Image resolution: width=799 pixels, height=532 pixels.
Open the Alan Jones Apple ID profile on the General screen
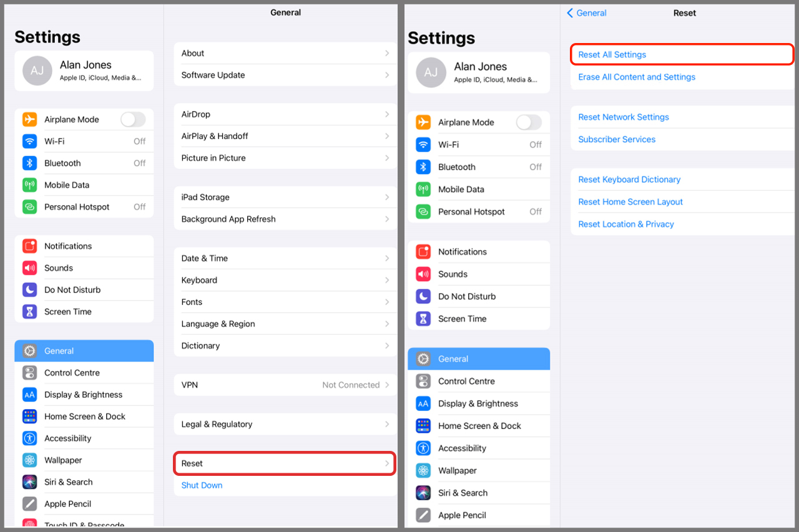point(84,71)
